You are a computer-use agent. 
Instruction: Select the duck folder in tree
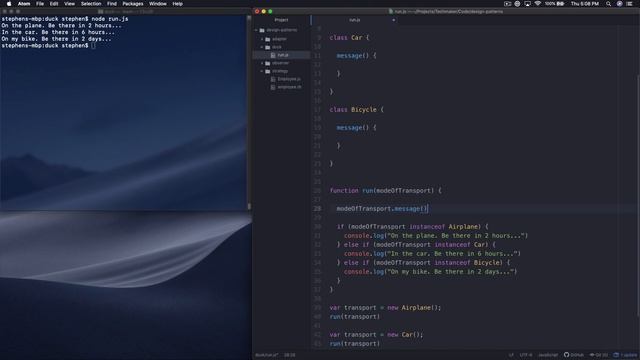[x=277, y=47]
